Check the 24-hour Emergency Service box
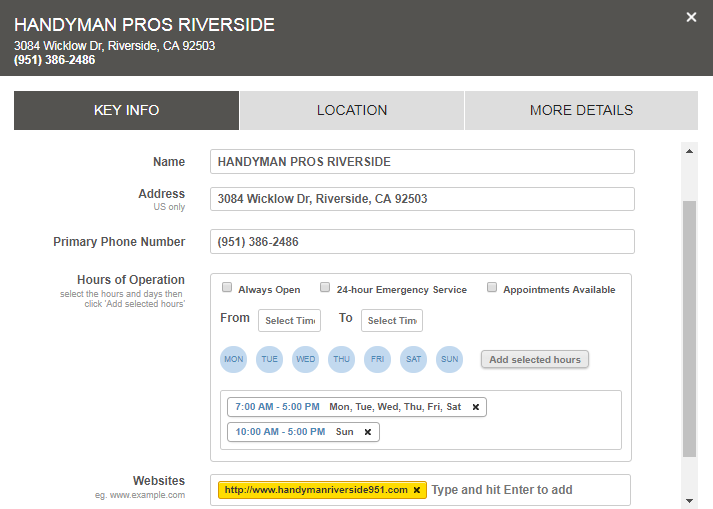 click(325, 288)
